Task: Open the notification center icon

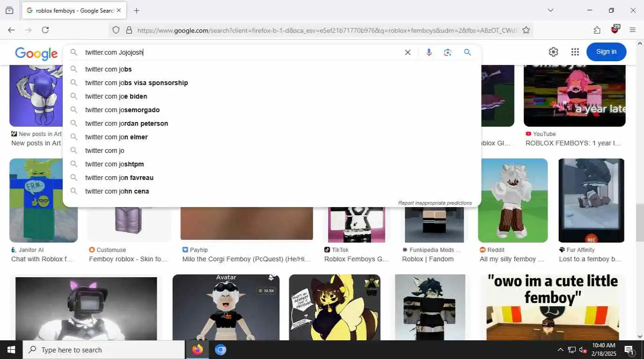Action: click(629, 350)
